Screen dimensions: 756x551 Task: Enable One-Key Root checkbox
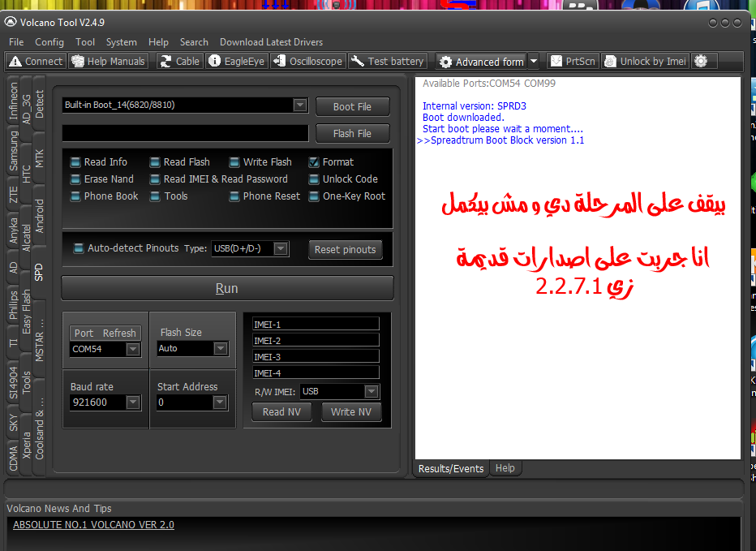point(314,196)
